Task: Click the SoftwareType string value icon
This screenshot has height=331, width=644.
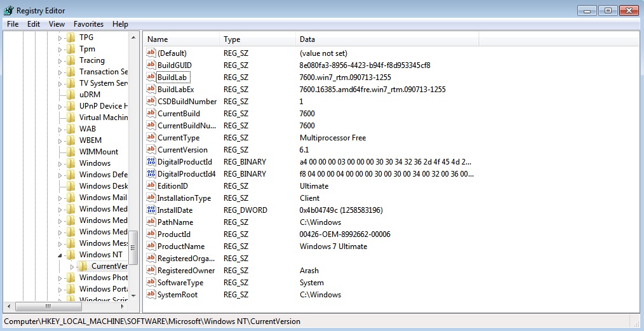Action: [151, 282]
